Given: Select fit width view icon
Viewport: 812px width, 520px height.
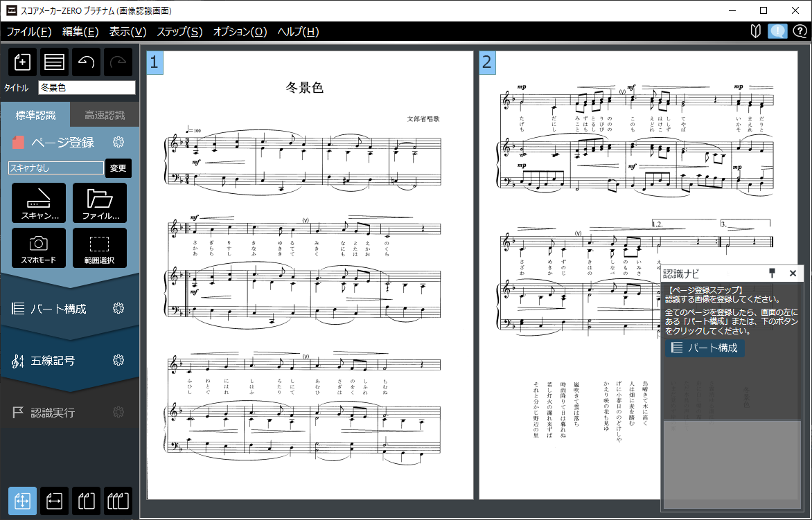Looking at the screenshot, I should [x=54, y=501].
